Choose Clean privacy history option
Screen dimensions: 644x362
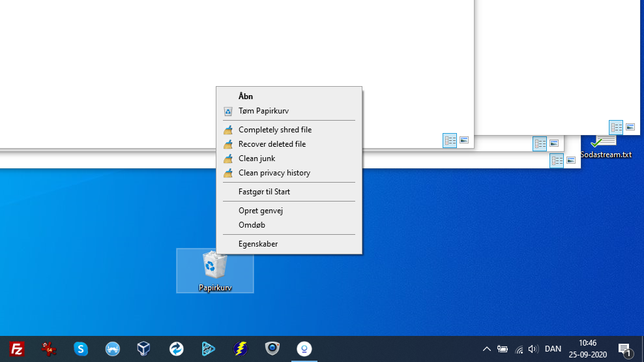coord(274,173)
